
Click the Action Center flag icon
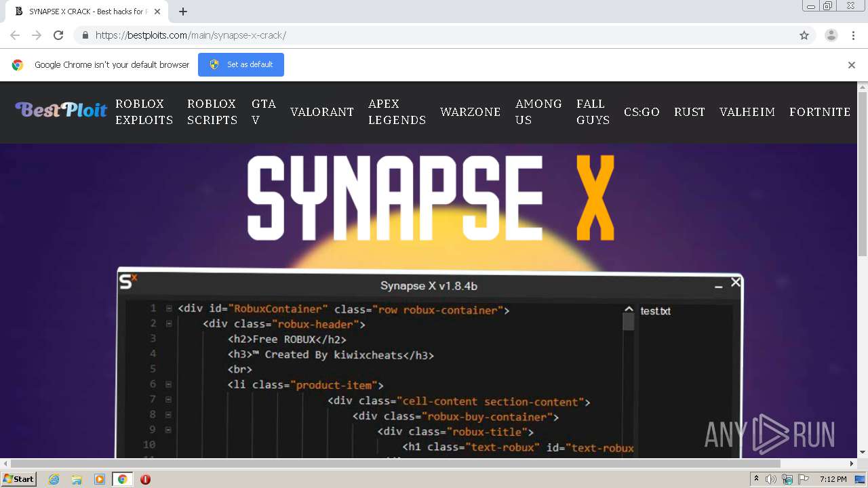point(803,479)
